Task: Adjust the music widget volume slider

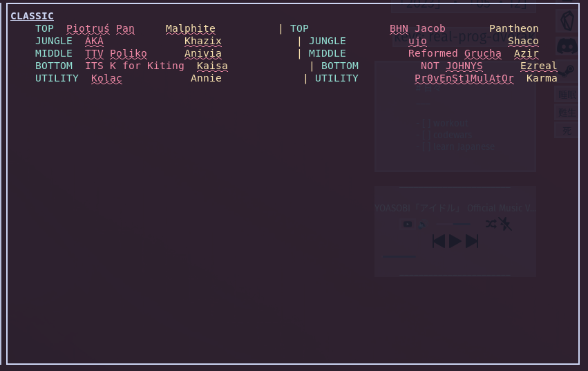Action: pos(453,225)
